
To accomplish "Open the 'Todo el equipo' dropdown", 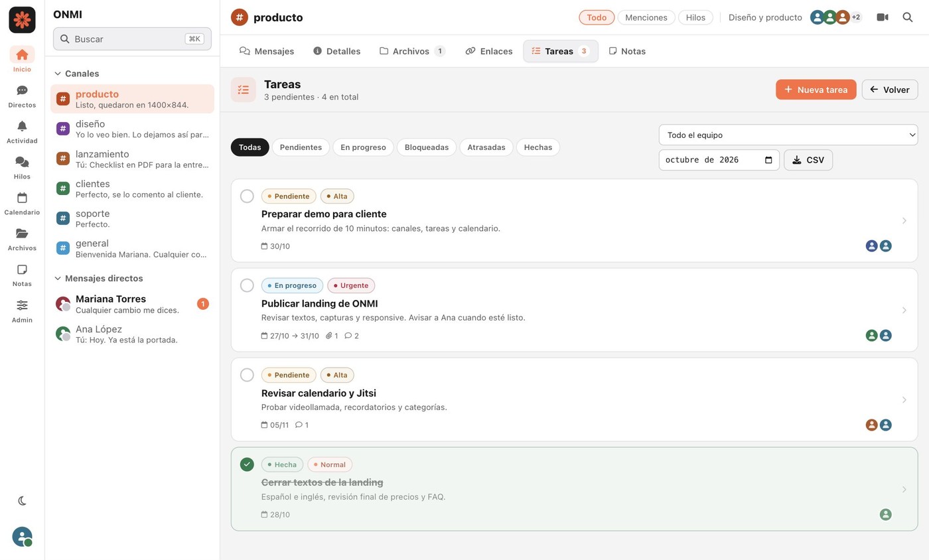I will [x=788, y=135].
